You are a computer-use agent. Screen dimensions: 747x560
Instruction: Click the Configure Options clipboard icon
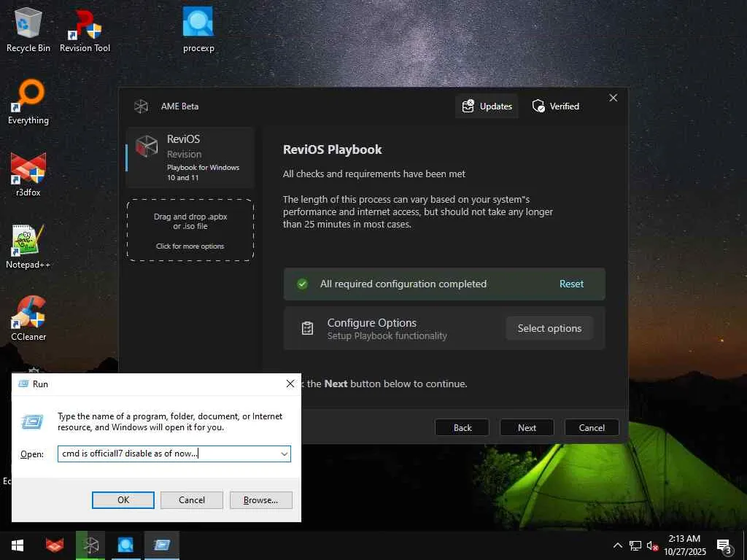(307, 328)
